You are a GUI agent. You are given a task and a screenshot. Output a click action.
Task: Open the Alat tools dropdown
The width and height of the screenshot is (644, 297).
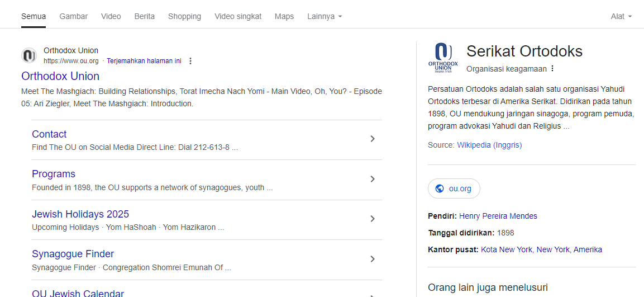621,16
